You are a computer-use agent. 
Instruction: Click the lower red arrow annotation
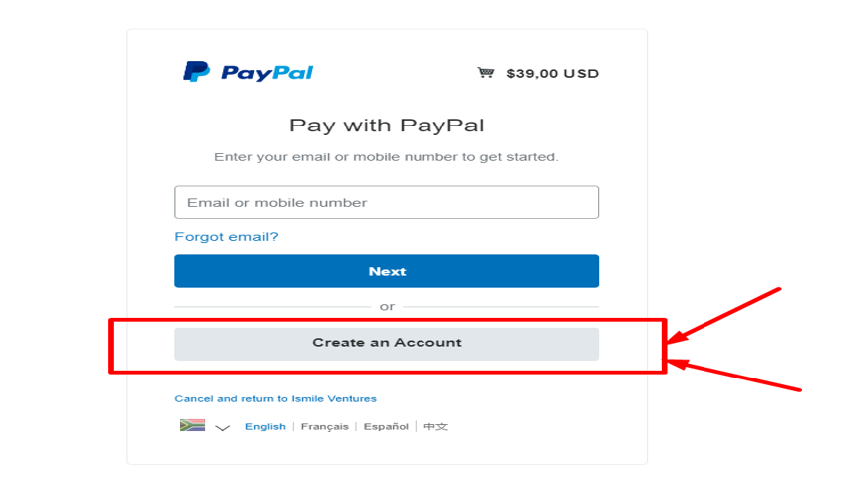[x=734, y=375]
